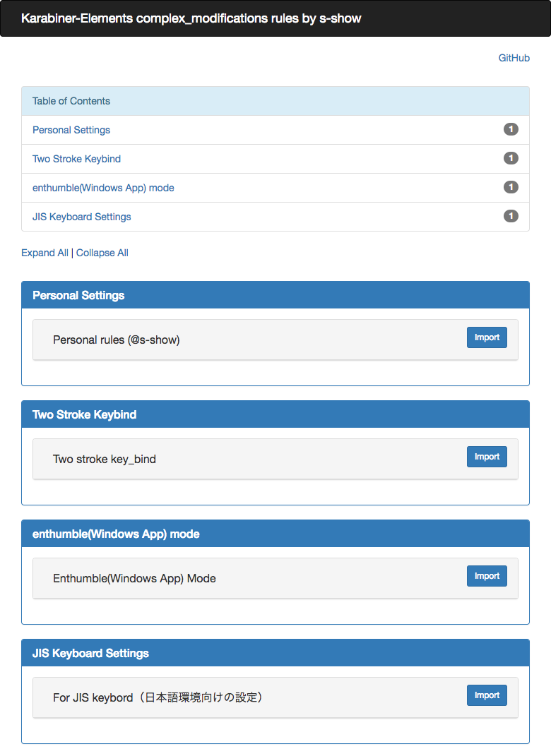Image resolution: width=551 pixels, height=756 pixels.
Task: Import the Two stroke key_bind rule
Action: click(487, 457)
